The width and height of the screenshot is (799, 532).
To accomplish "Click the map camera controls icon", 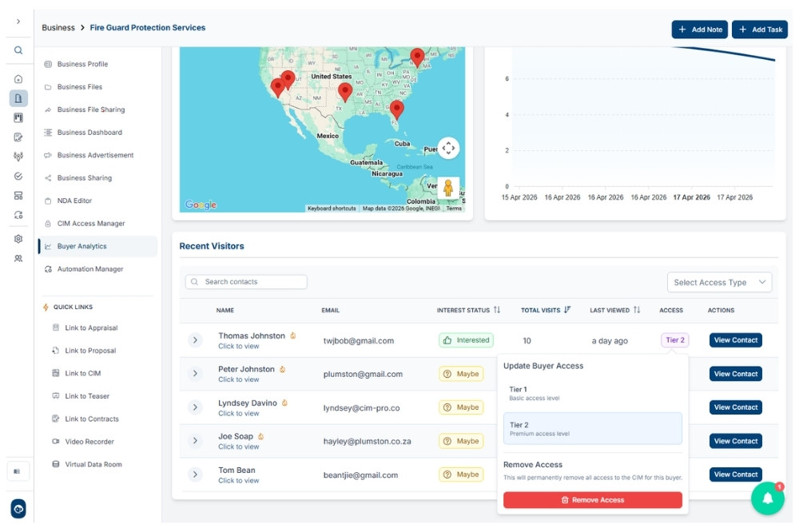I will 448,149.
